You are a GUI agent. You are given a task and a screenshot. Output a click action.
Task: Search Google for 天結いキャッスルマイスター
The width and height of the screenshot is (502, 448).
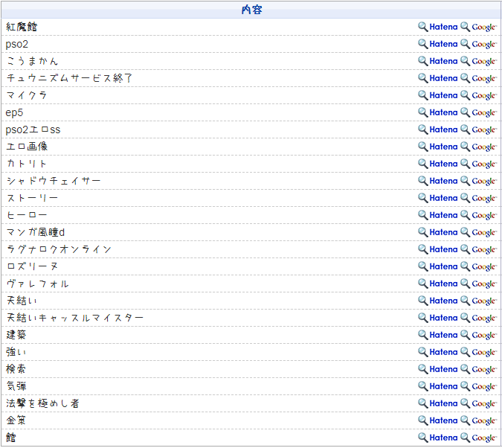tap(478, 318)
